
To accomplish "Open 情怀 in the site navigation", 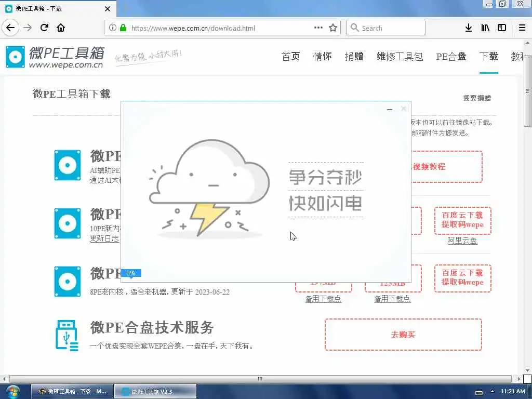I will click(323, 56).
